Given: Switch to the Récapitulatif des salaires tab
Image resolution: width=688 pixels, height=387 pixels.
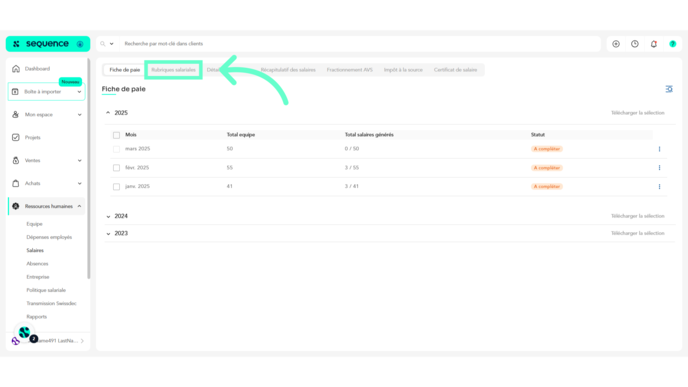Looking at the screenshot, I should point(288,70).
